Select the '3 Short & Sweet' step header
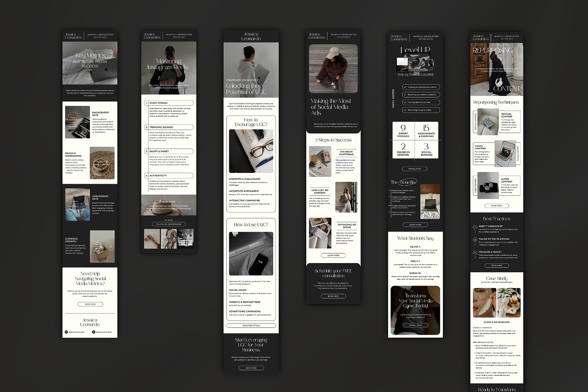Screen dimensions: 588x392 [169, 151]
